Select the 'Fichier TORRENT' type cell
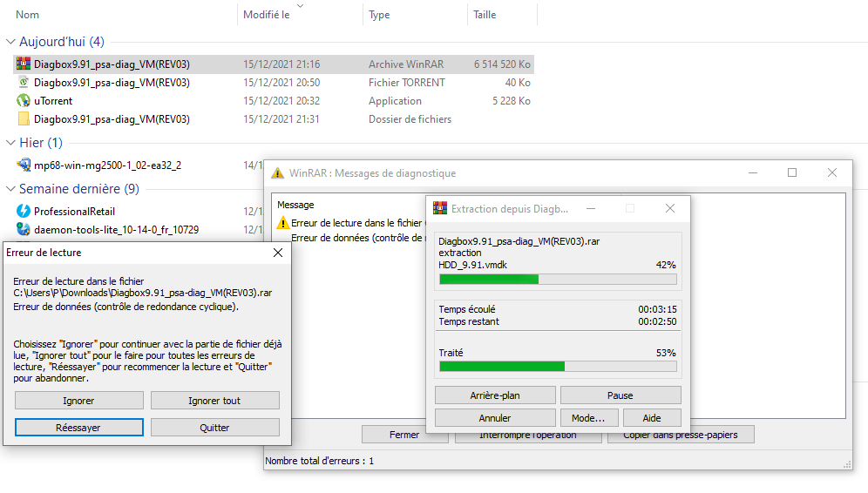The image size is (868, 493). (407, 83)
